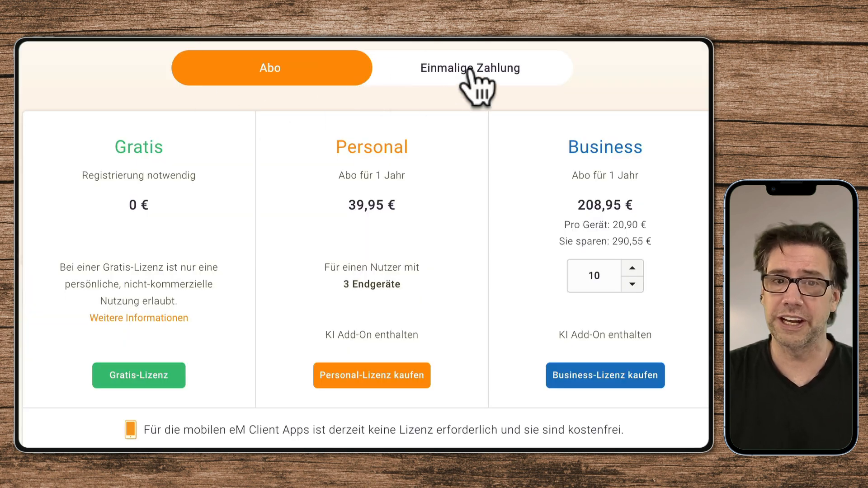
Task: Select the Abo tab
Action: (x=271, y=68)
